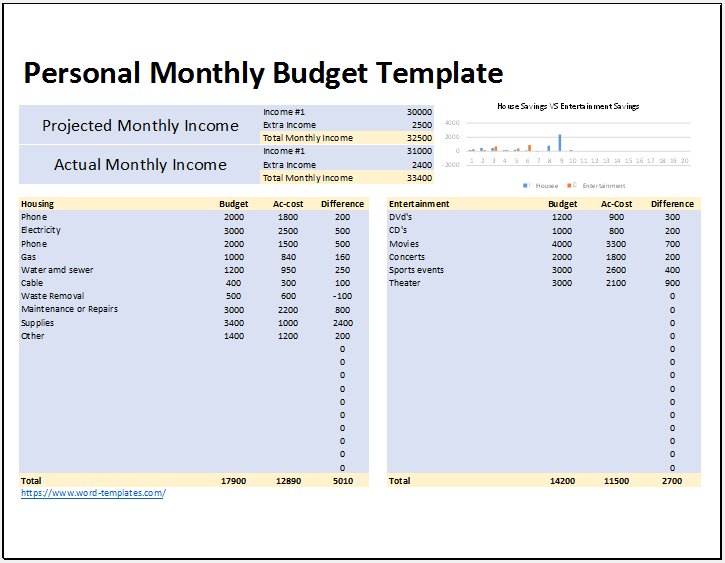The height and width of the screenshot is (563, 725).
Task: Click the actual Extra Income value 2400
Action: (421, 165)
